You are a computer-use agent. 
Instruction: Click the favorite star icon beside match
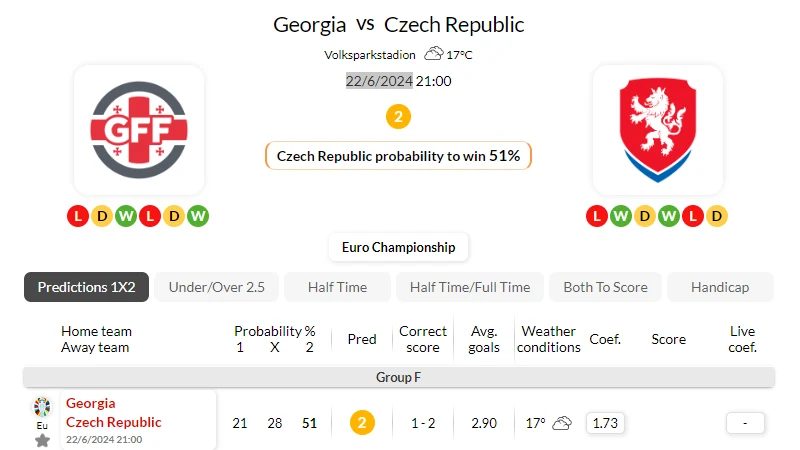42,441
